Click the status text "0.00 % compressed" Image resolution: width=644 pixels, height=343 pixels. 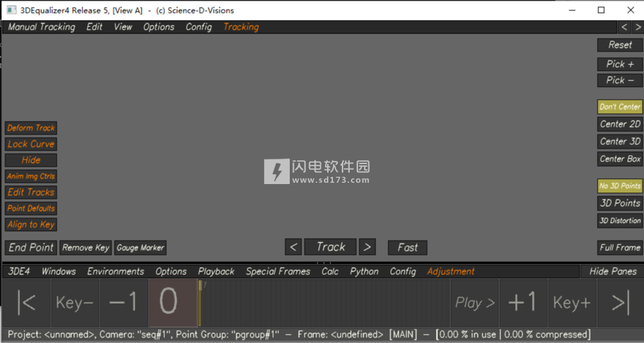coord(545,335)
